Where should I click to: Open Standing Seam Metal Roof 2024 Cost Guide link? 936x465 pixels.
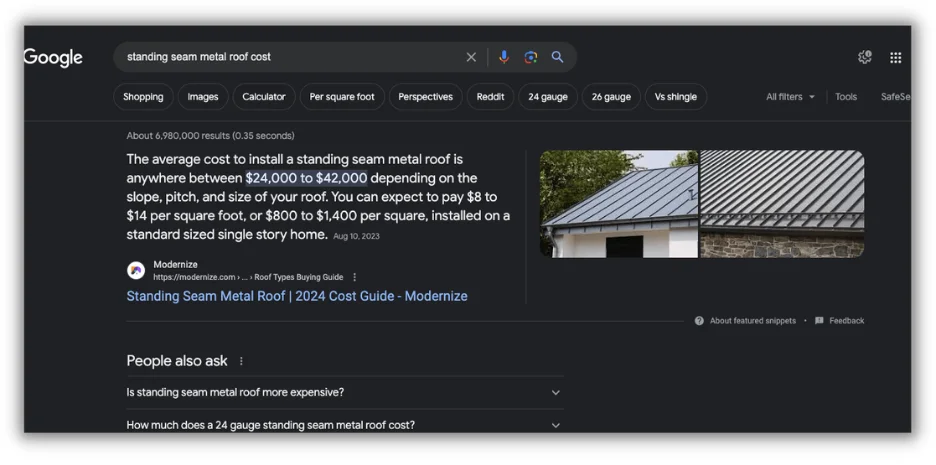(x=297, y=296)
